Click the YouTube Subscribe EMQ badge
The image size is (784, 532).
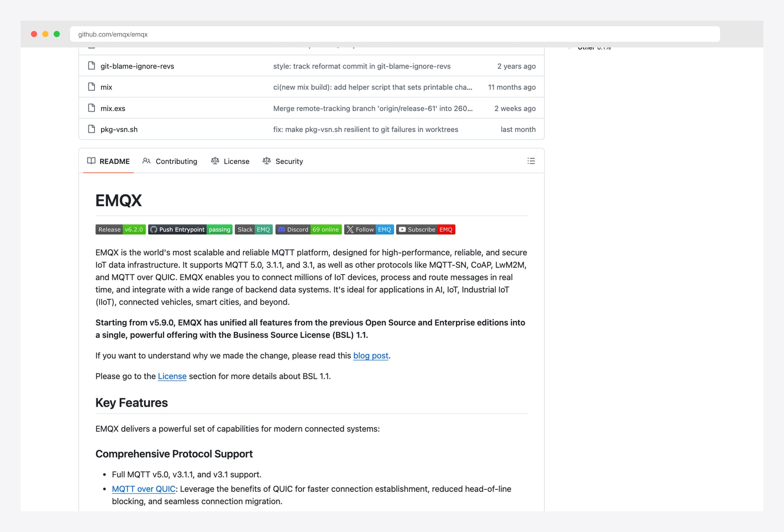pos(426,229)
